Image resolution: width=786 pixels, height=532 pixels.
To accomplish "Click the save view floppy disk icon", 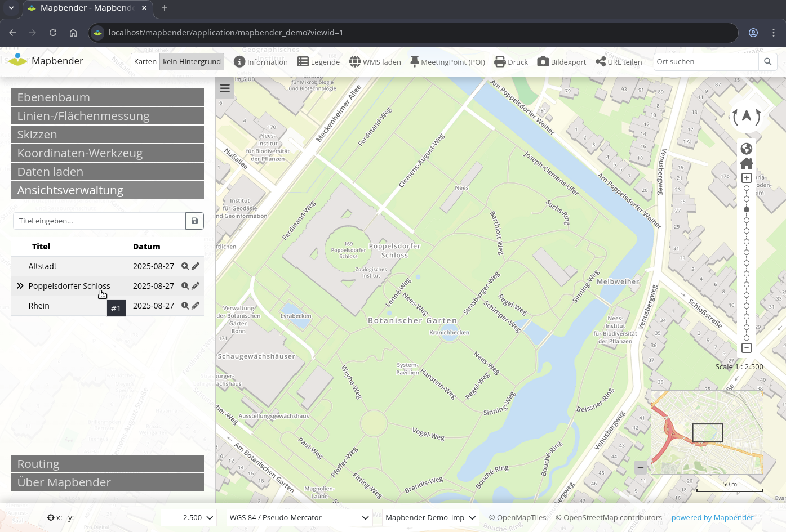I will pos(194,221).
